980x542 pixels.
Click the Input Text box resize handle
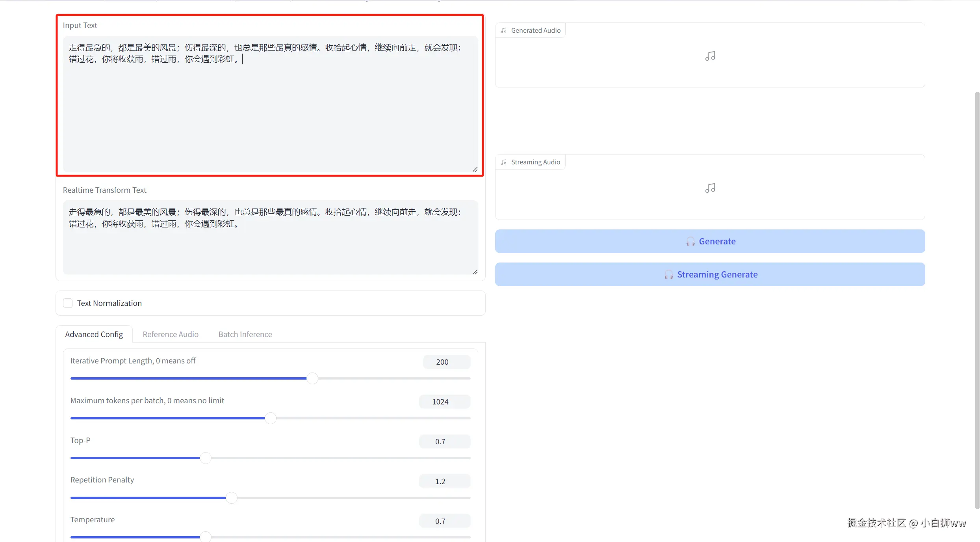(x=475, y=169)
